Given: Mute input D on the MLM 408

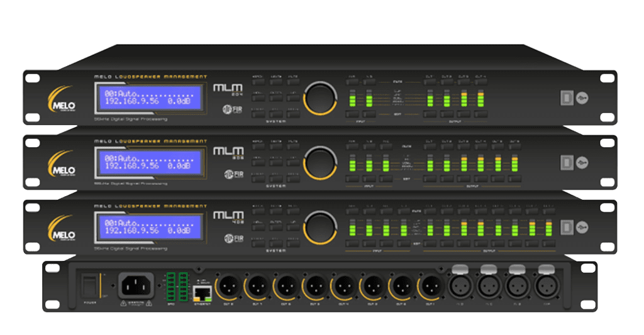Looking at the screenshot, I should (404, 211).
